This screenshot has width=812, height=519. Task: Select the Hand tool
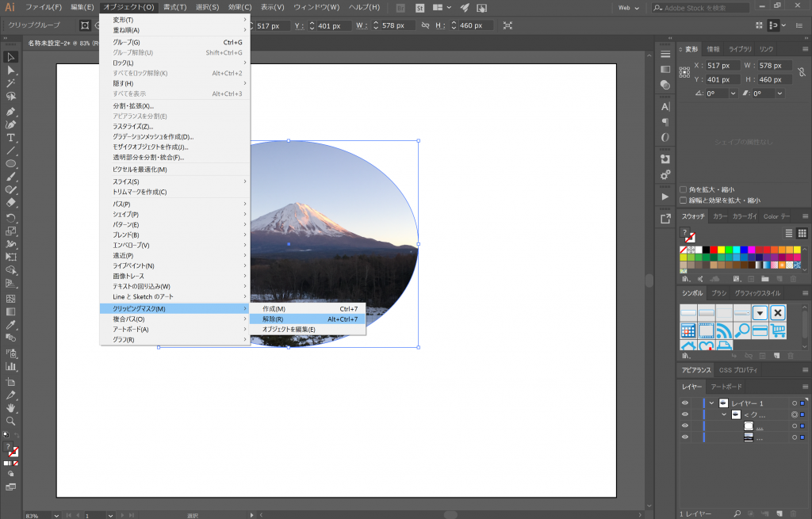[11, 407]
